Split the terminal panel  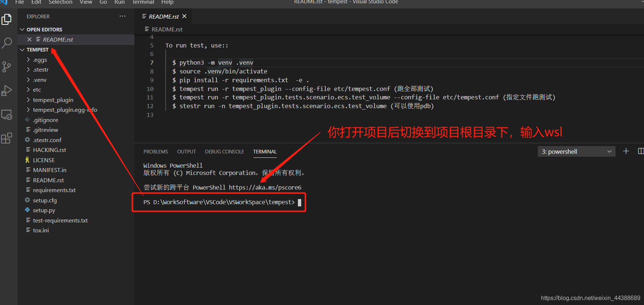(640, 151)
